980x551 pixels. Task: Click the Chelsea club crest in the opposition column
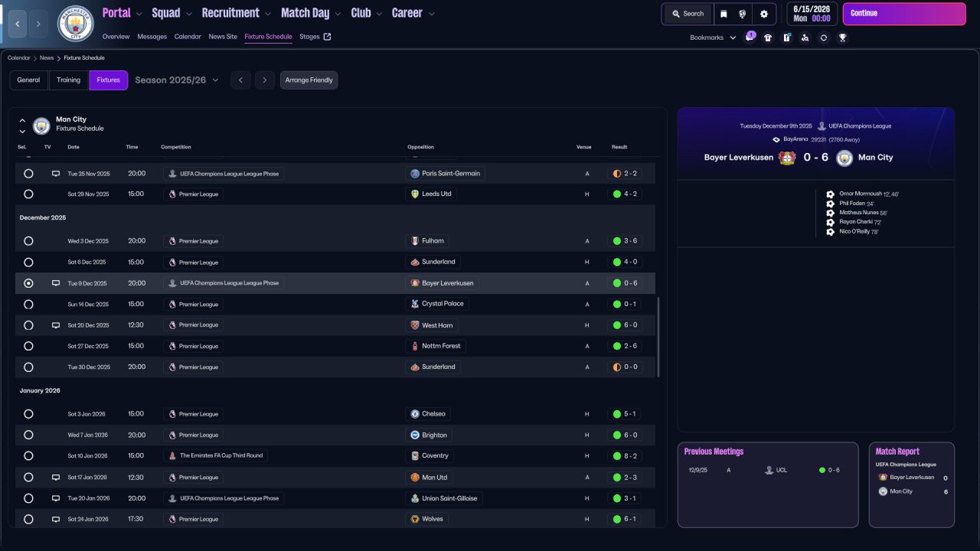pos(415,414)
